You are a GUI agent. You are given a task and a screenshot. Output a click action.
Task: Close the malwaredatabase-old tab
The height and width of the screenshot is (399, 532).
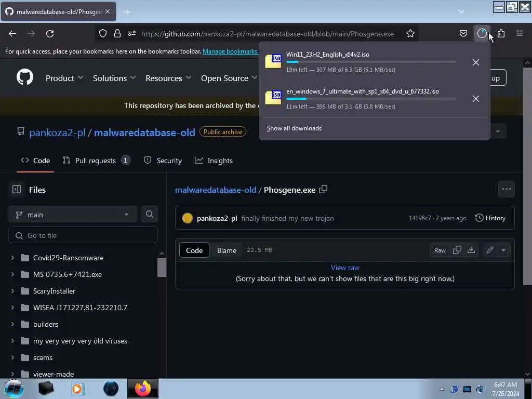pyautogui.click(x=107, y=11)
